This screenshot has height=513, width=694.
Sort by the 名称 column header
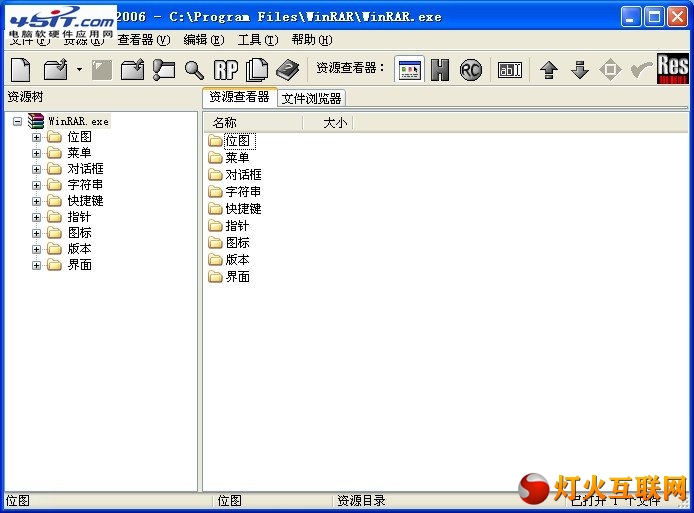point(254,123)
